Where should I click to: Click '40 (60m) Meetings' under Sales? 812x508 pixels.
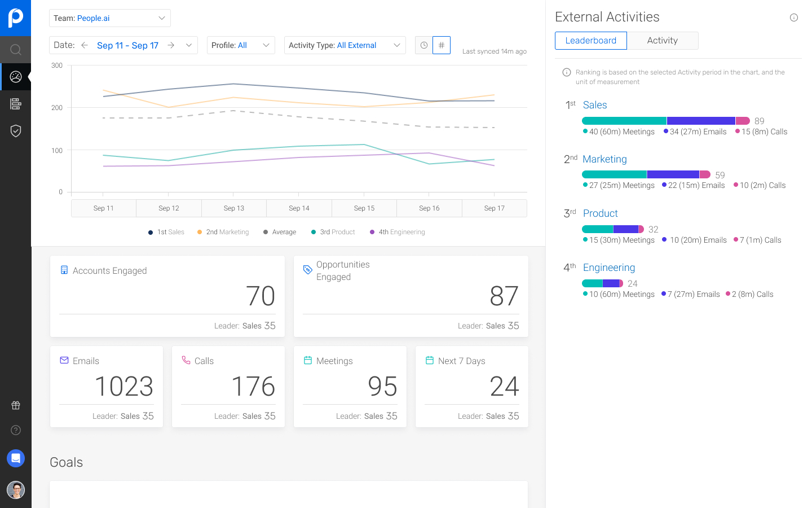pyautogui.click(x=619, y=132)
